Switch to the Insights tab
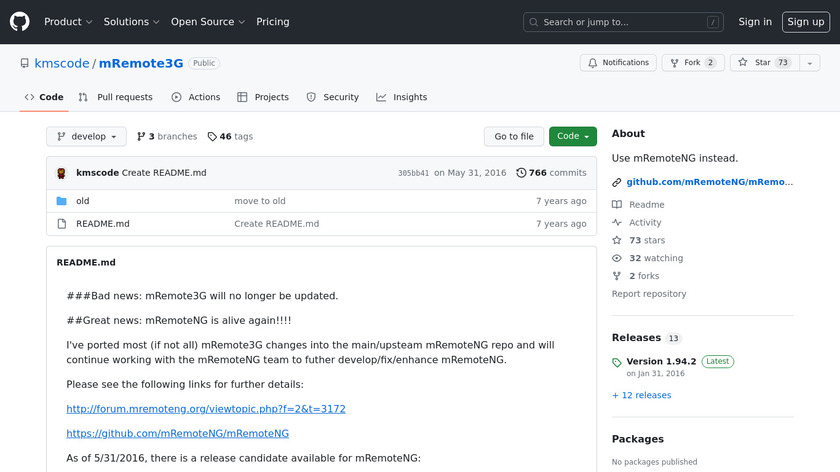Viewport: 840px width, 472px height. click(401, 97)
